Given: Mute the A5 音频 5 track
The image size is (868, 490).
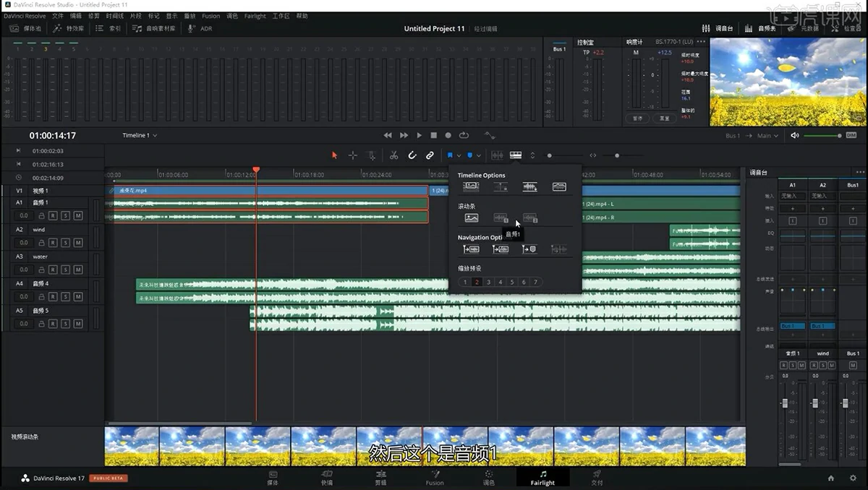Looking at the screenshot, I should click(x=77, y=324).
